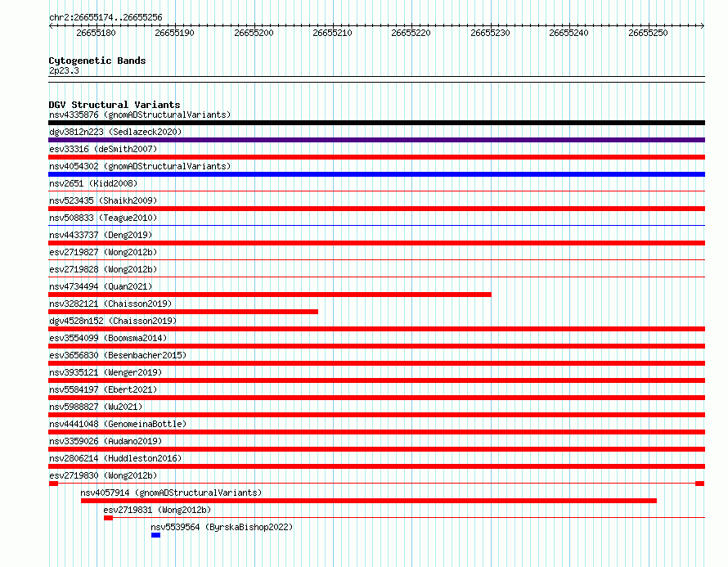The width and height of the screenshot is (728, 567).
Task: Click ruler position 26655210
Action: click(332, 33)
